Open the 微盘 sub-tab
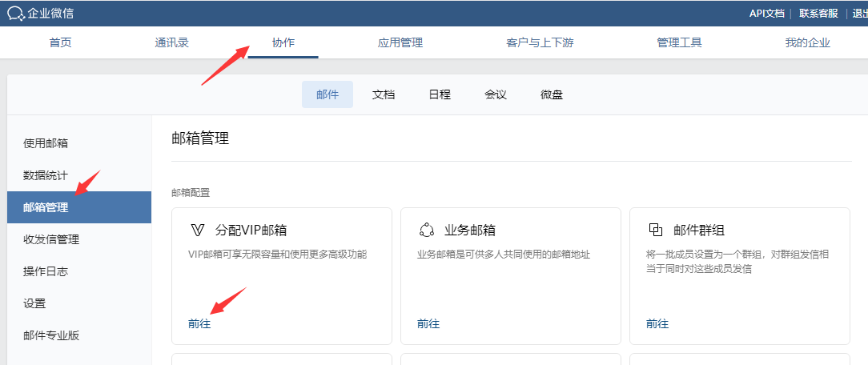This screenshot has width=868, height=365. pyautogui.click(x=552, y=94)
